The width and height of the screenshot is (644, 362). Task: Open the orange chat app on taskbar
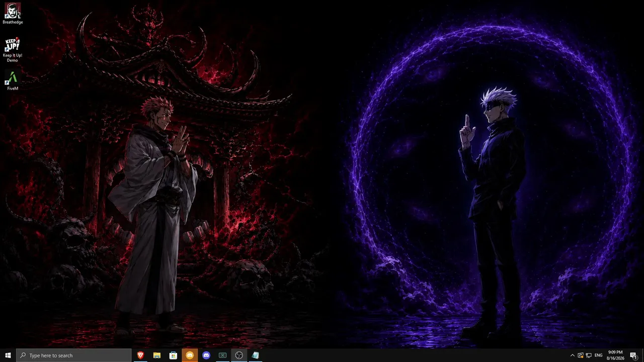click(190, 355)
